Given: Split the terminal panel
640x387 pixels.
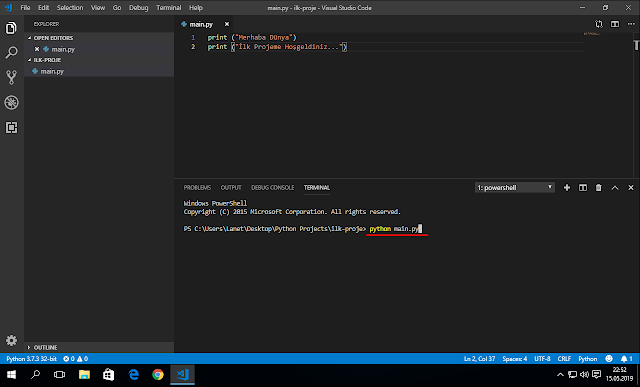Looking at the screenshot, I should point(583,187).
